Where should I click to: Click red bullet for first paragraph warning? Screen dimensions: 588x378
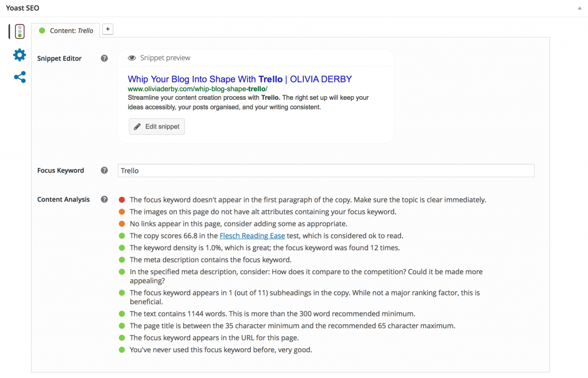[x=122, y=200]
